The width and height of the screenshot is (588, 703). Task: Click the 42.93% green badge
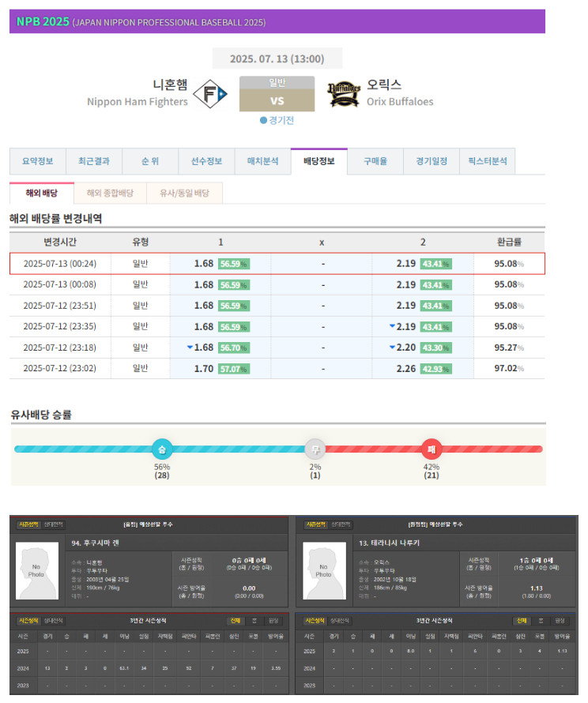(x=436, y=369)
